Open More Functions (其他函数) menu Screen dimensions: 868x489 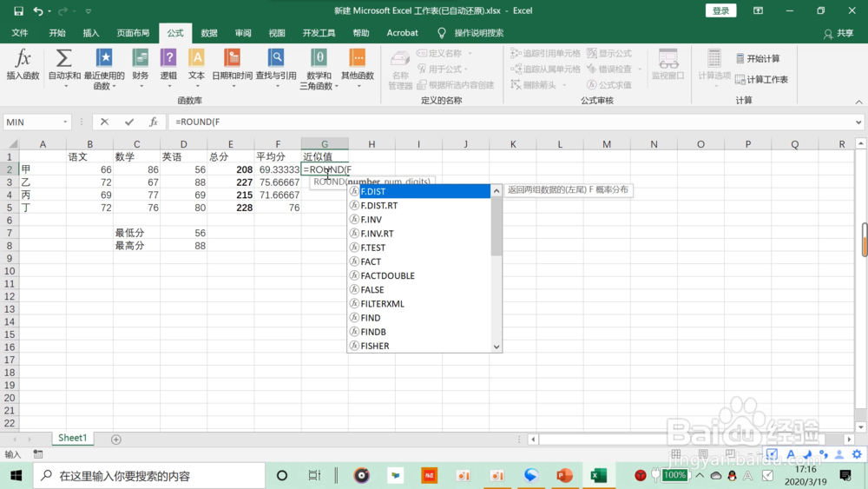[x=357, y=68]
